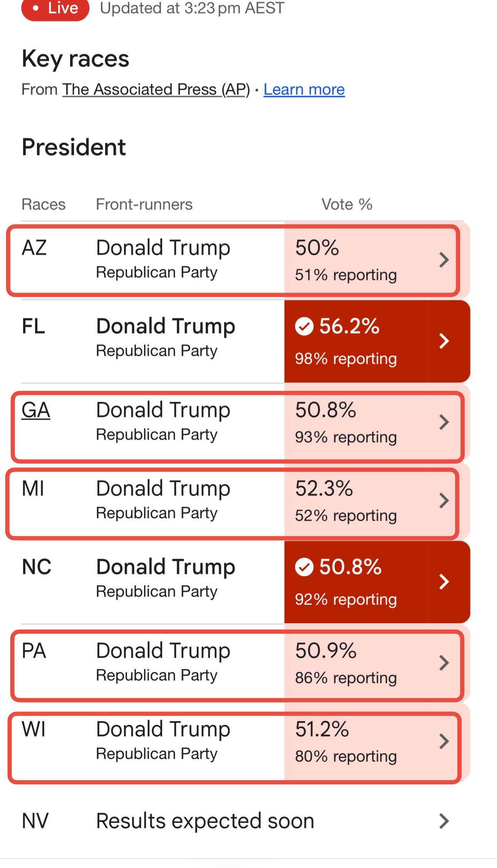Open PA race details chevron

point(444,663)
